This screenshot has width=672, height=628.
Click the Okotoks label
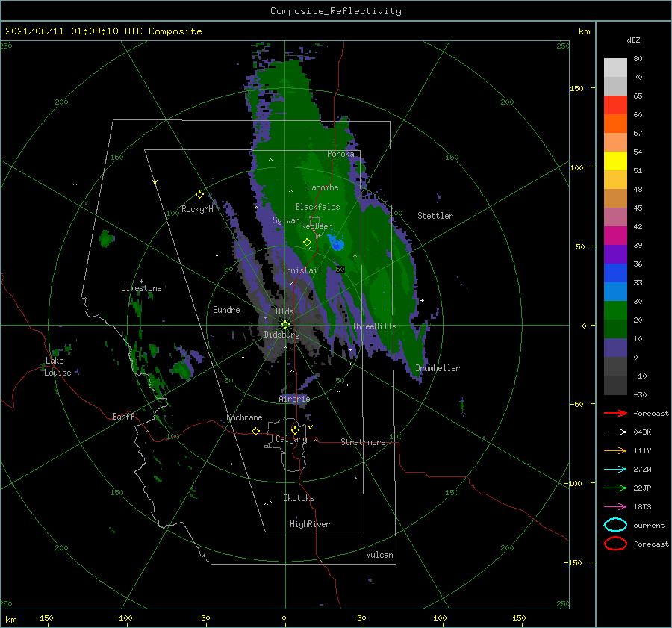(x=299, y=498)
